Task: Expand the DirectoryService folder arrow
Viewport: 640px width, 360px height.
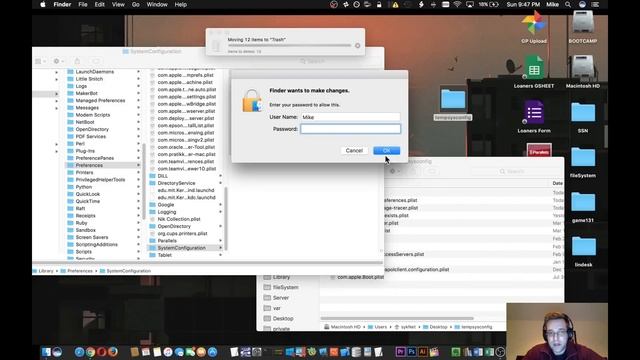Action: pos(220,183)
